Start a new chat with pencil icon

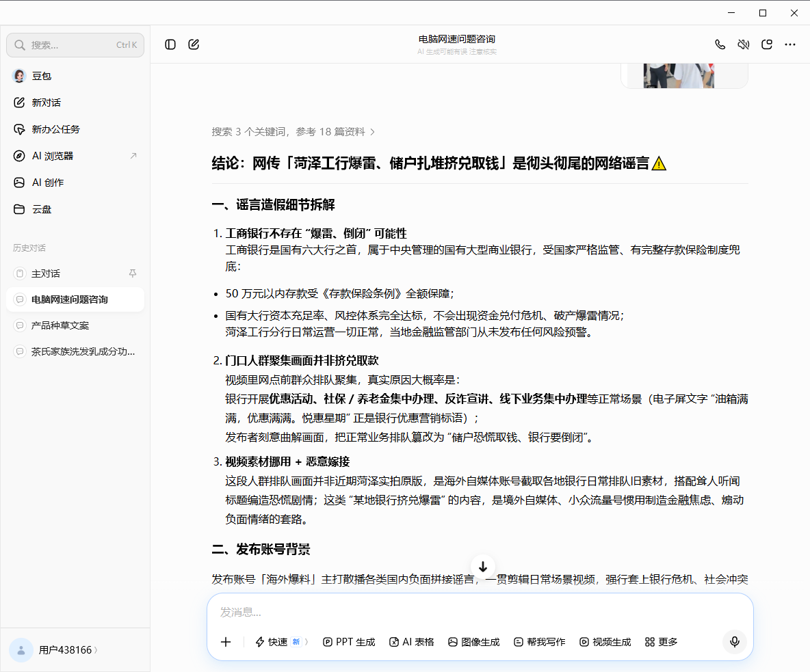click(194, 44)
